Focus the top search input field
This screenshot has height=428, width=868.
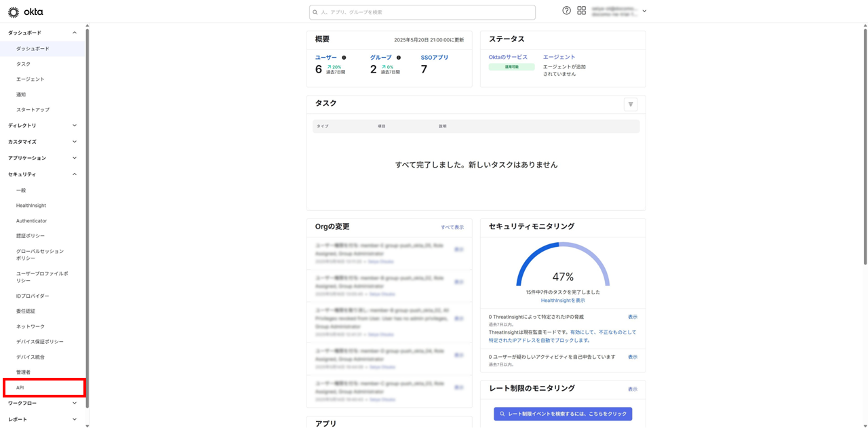click(x=422, y=12)
